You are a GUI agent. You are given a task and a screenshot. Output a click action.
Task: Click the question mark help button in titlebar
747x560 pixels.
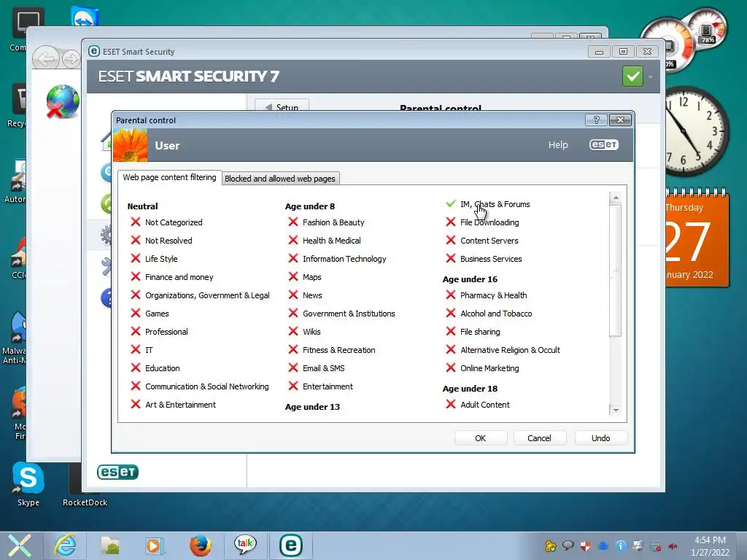click(596, 120)
